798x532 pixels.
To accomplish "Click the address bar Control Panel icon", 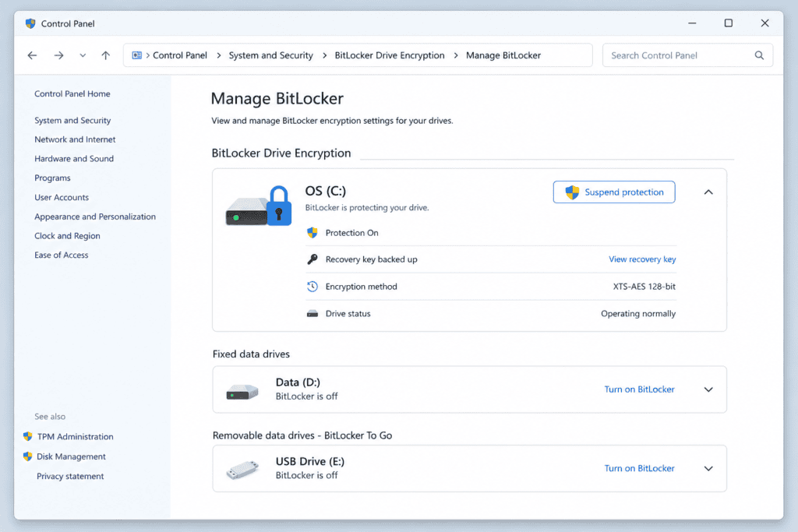I will click(x=137, y=55).
